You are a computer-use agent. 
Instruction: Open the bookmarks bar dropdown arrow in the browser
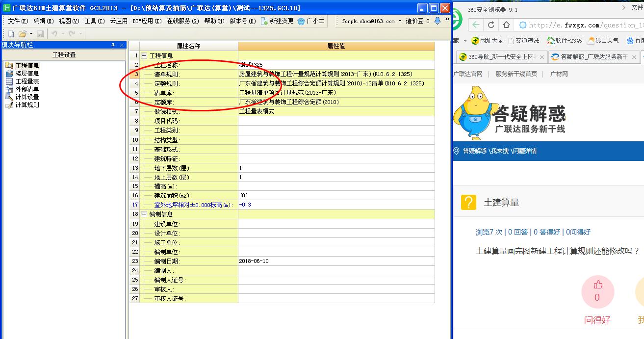[465, 41]
